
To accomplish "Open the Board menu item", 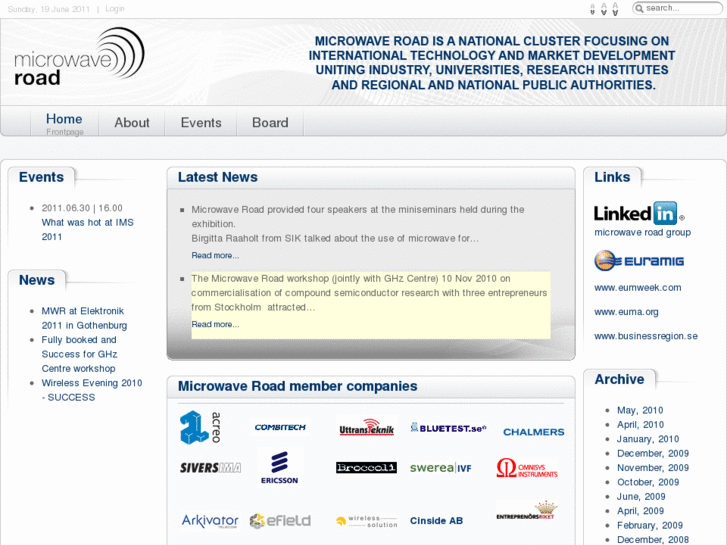I will point(269,123).
